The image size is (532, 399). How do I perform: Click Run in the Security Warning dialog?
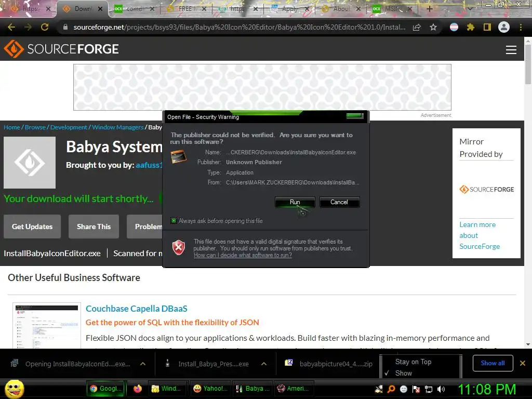(x=295, y=202)
